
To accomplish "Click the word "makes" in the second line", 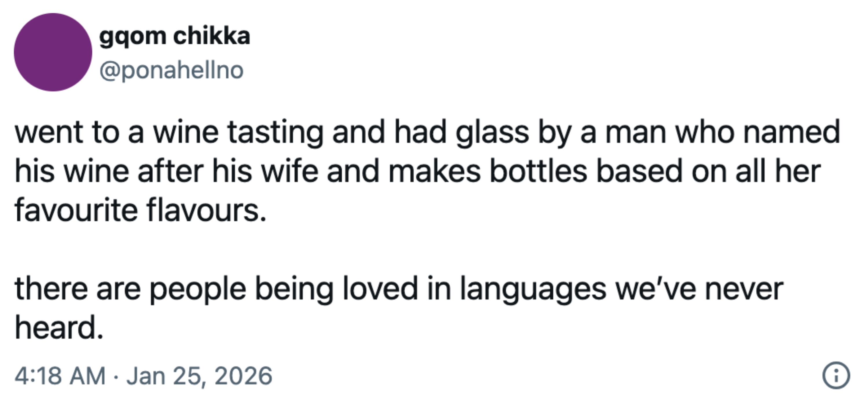I will click(x=435, y=171).
